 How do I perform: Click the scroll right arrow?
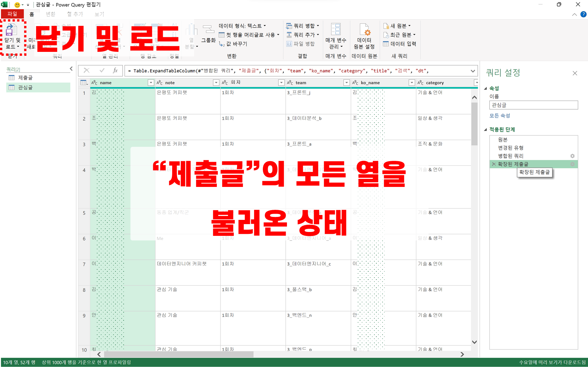pos(462,354)
